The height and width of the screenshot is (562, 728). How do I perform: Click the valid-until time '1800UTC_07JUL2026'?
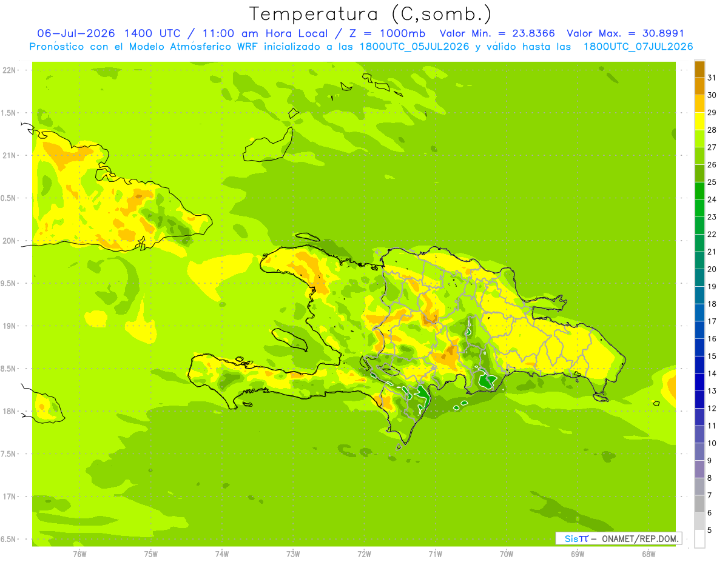[x=638, y=47]
